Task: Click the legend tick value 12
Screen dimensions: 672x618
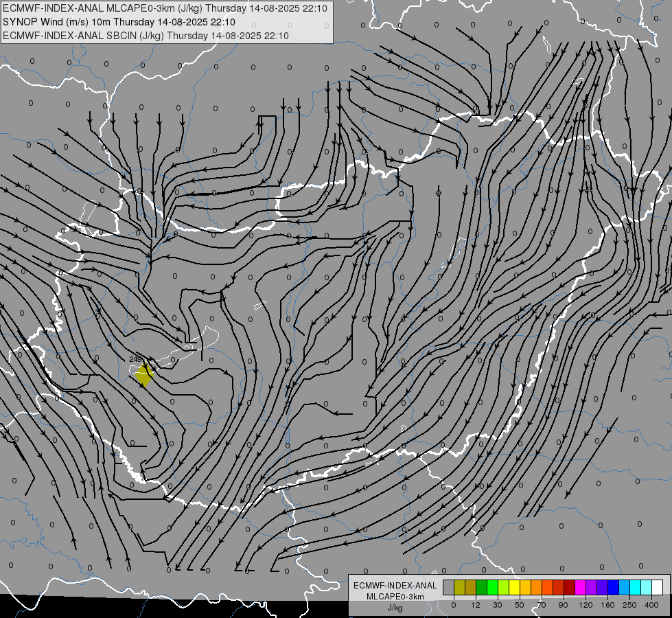Action: 476,605
